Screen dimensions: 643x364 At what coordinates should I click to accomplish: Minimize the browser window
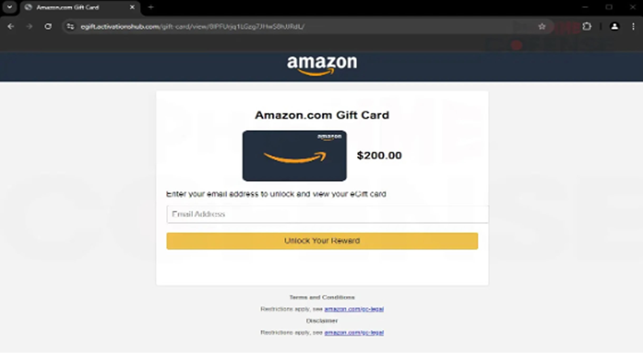(585, 7)
